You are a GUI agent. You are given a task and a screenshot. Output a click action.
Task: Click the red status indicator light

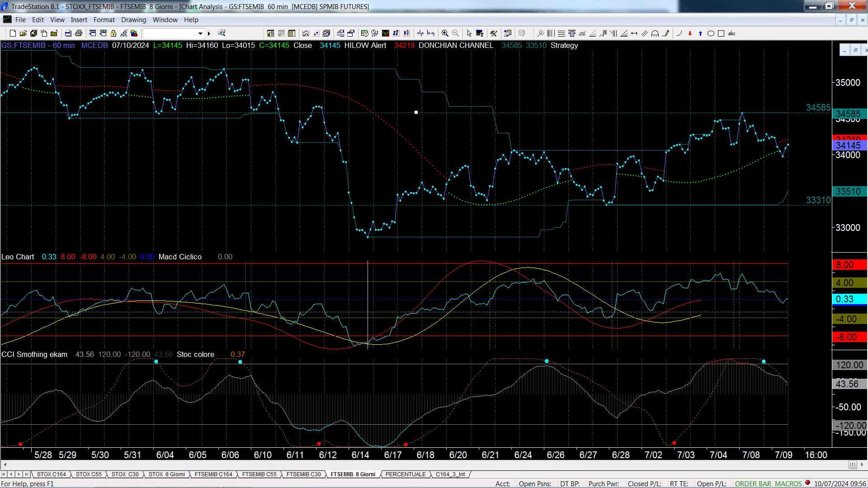807,483
